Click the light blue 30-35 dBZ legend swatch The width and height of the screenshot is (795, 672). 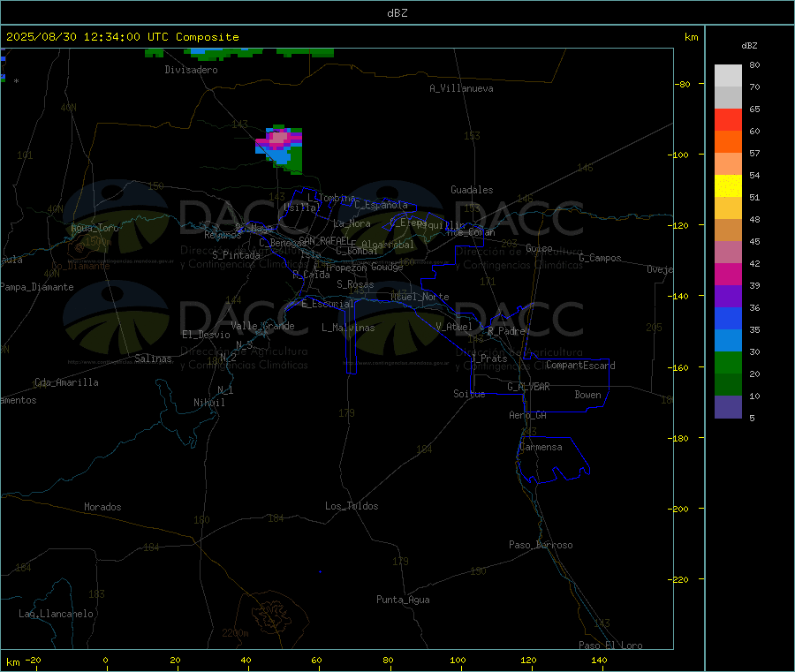[x=728, y=341]
